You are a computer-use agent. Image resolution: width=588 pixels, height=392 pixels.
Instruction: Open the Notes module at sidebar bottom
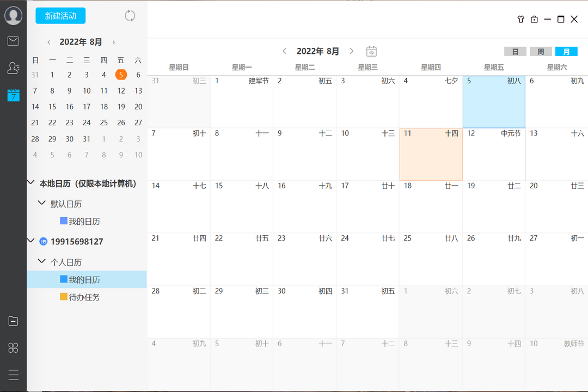click(x=13, y=321)
